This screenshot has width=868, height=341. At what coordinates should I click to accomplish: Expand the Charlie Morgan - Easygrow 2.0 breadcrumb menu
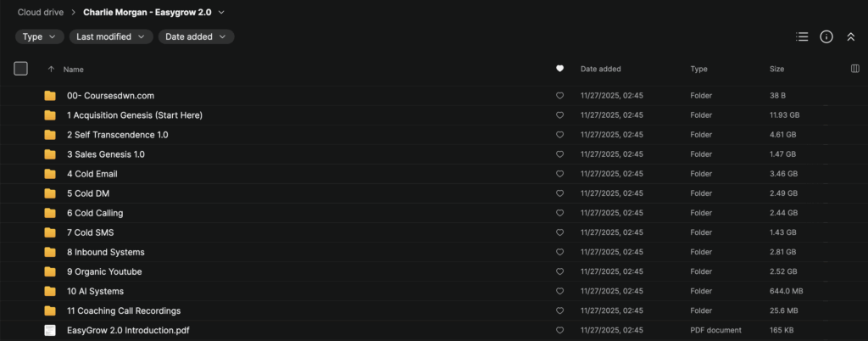click(x=222, y=13)
